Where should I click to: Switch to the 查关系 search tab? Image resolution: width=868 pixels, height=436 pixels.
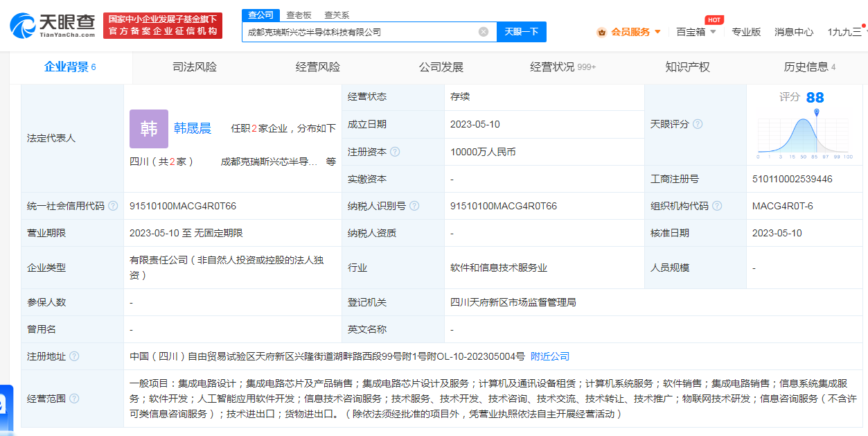point(337,15)
